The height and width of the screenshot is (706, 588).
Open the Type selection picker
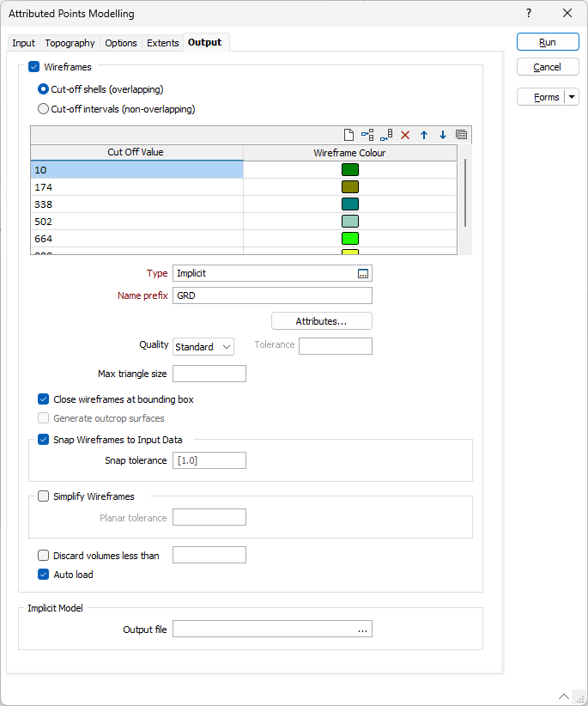pos(363,273)
